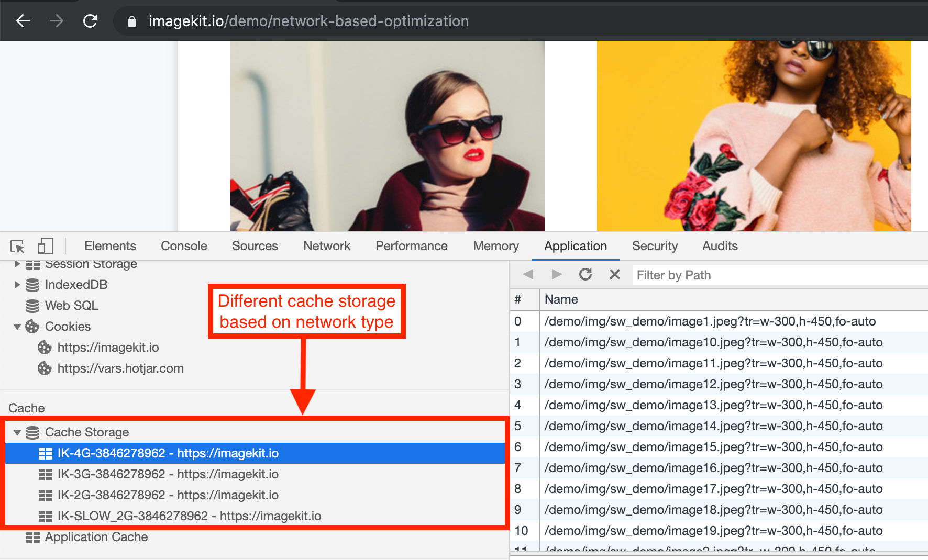Collapse the Cookies tree node
The image size is (928, 560).
click(x=17, y=327)
